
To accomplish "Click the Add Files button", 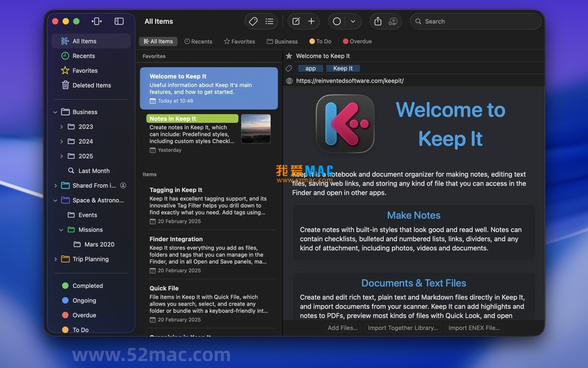I will 343,328.
